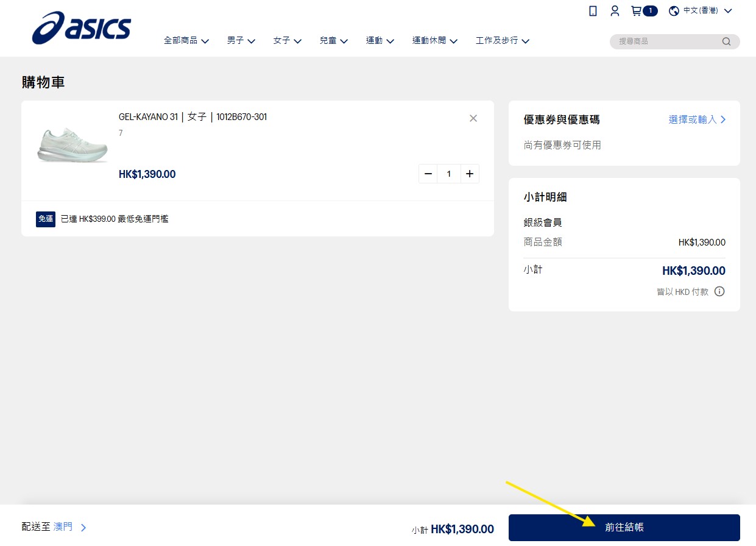The image size is (756, 546).
Task: Expand the 運動休閒 menu
Action: (435, 41)
